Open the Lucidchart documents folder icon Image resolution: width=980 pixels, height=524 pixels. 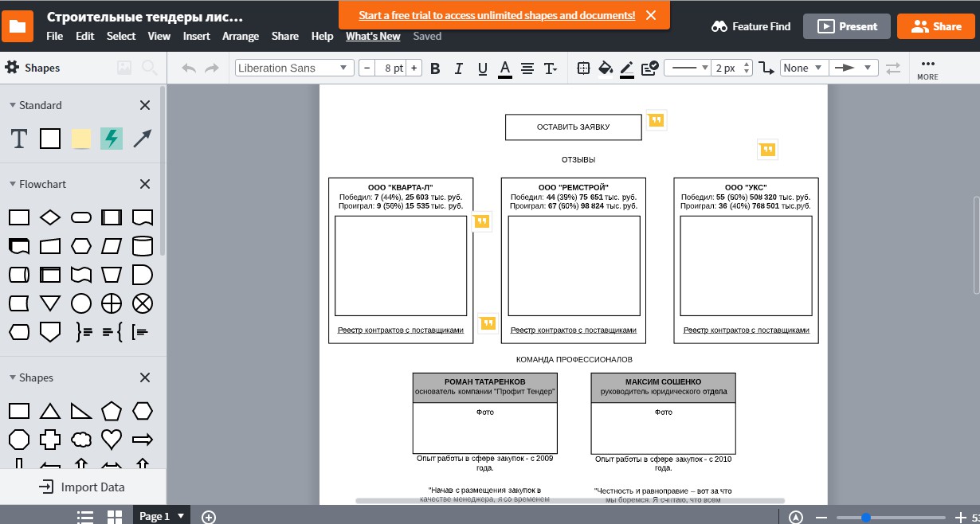pos(18,25)
